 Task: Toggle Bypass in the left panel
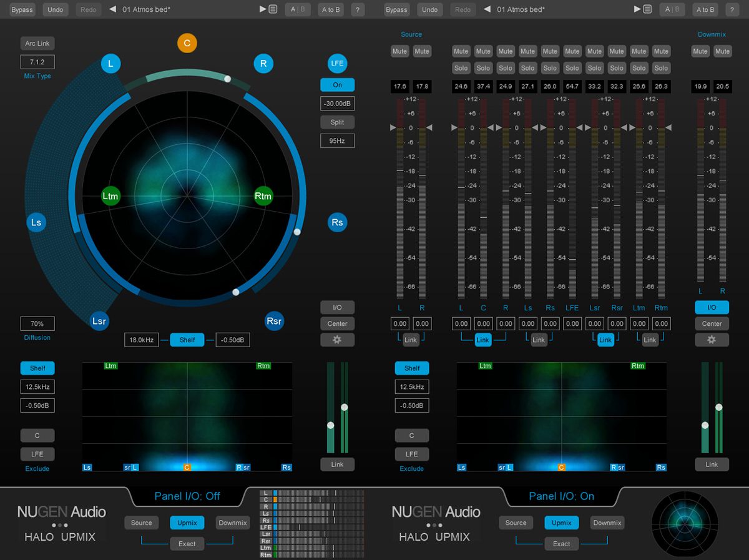(x=22, y=9)
